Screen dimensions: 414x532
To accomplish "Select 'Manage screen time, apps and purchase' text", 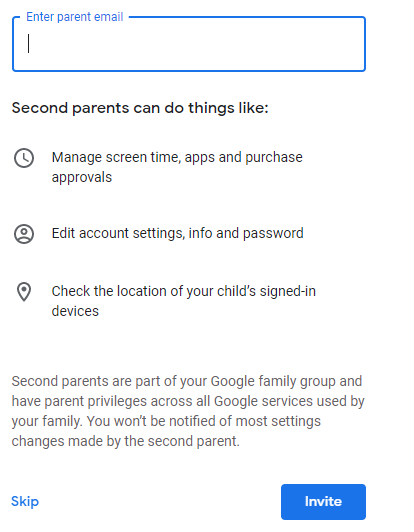I will (x=177, y=157).
